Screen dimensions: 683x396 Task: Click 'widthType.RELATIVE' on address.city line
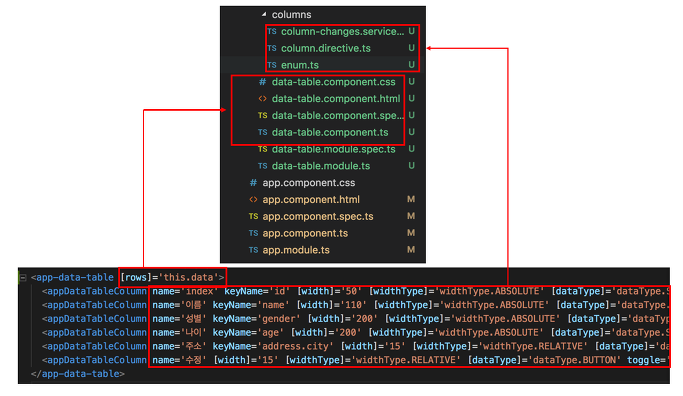(533, 347)
